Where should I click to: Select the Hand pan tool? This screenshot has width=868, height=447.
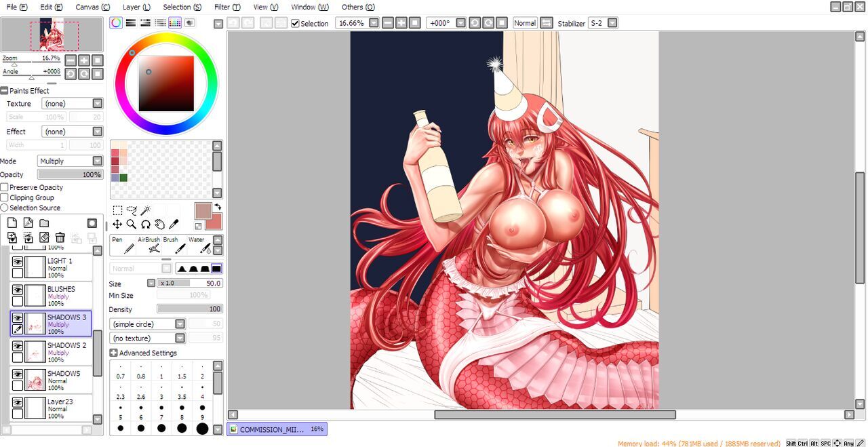[159, 224]
